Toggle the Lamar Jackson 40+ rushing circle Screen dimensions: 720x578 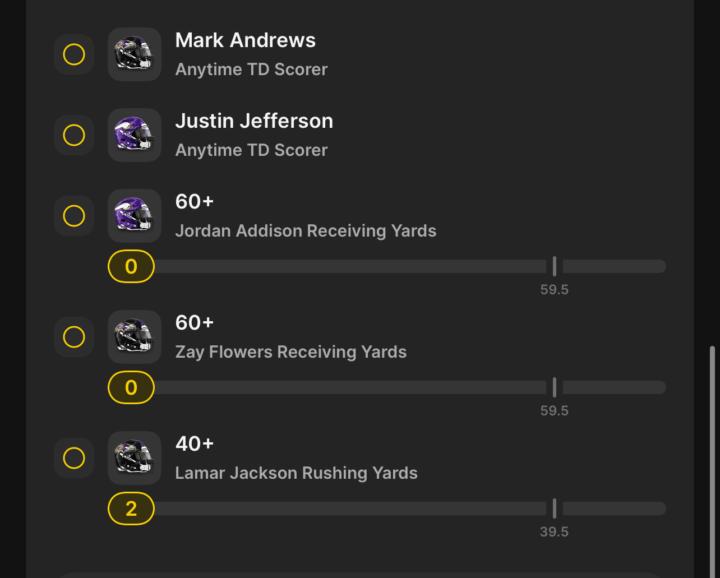pos(74,458)
